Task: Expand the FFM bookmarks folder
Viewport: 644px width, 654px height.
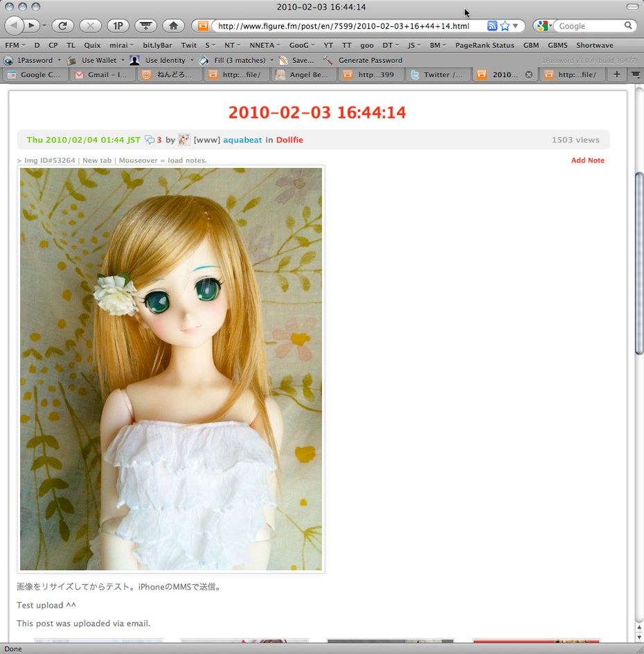Action: [x=15, y=45]
